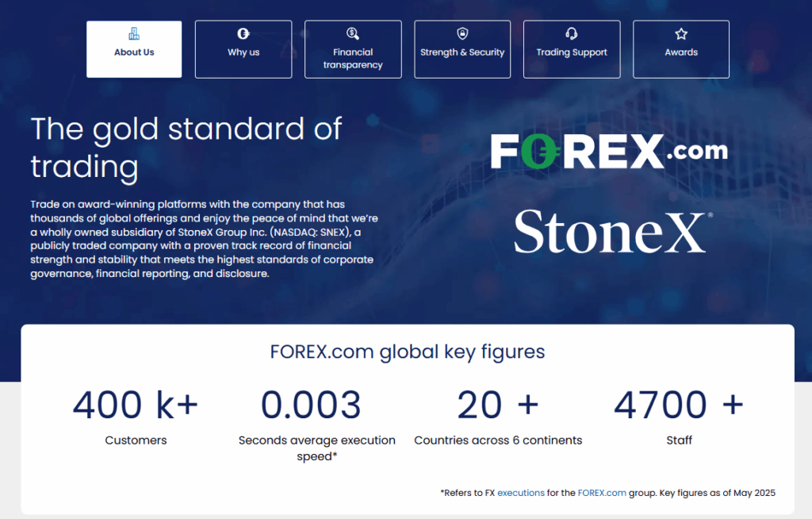Click the Why us coin icon

243,33
